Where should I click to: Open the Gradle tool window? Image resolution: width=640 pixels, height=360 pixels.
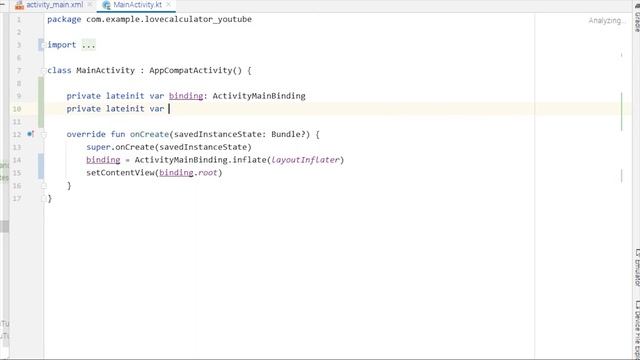(636, 17)
